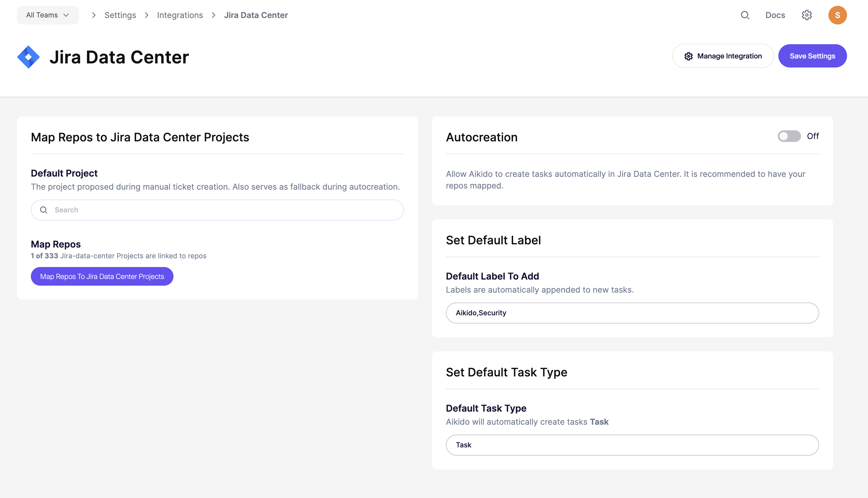Click the magnifier icon in Default Project search
Image resolution: width=868 pixels, height=498 pixels.
[x=43, y=210]
